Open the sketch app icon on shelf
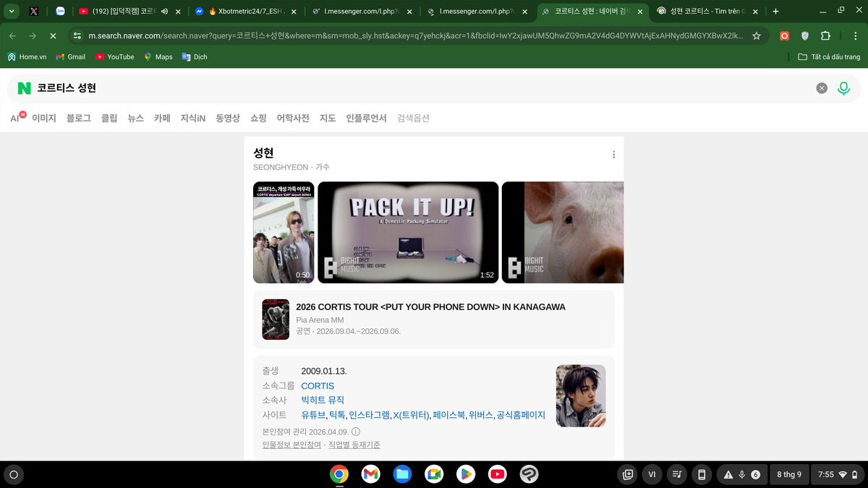This screenshot has width=868, height=488. (x=529, y=474)
